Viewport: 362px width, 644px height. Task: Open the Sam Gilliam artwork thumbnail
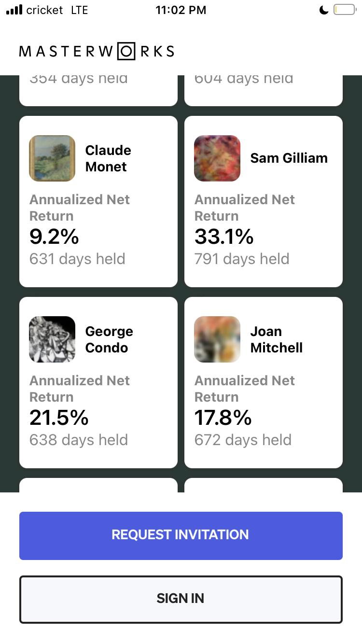[217, 158]
